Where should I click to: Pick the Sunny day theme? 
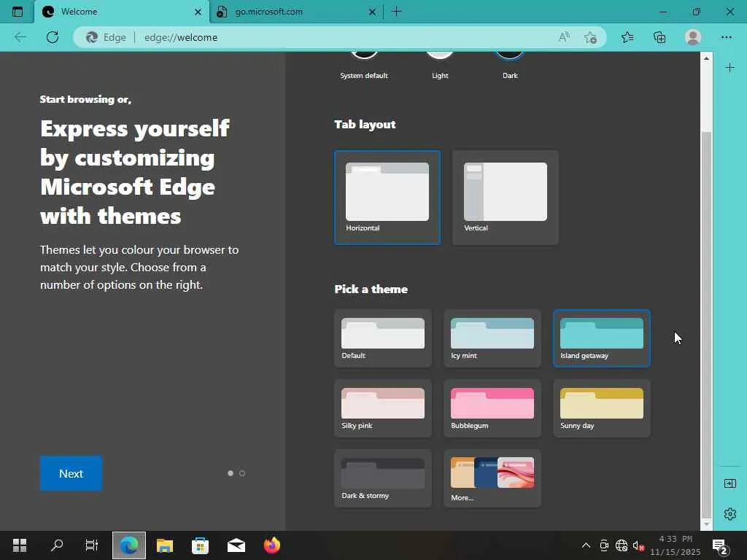pos(602,408)
